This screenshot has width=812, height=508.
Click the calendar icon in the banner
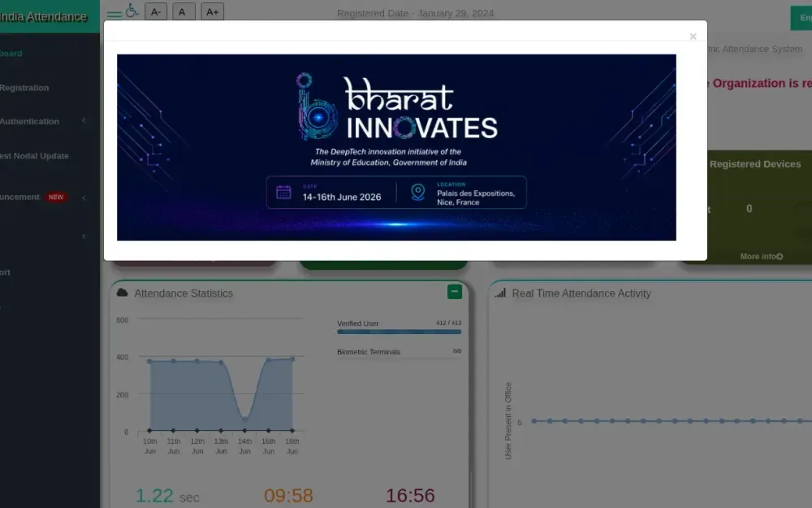pyautogui.click(x=283, y=193)
